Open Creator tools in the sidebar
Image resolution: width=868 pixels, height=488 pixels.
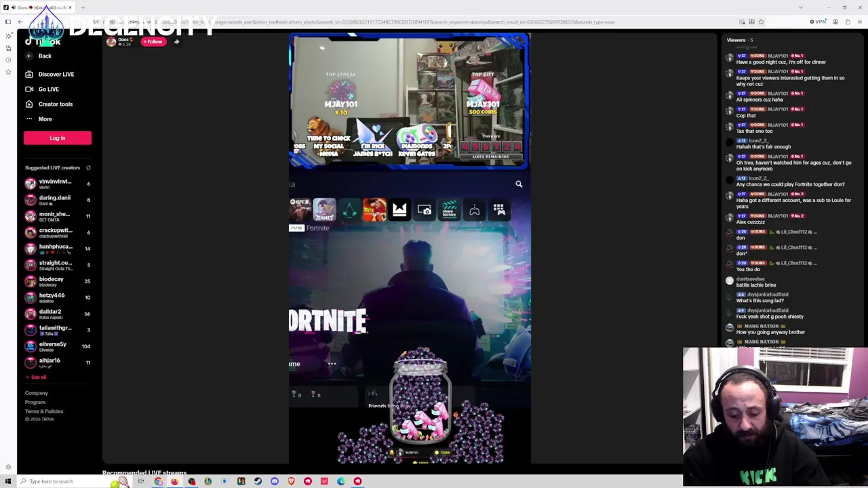tap(49, 104)
